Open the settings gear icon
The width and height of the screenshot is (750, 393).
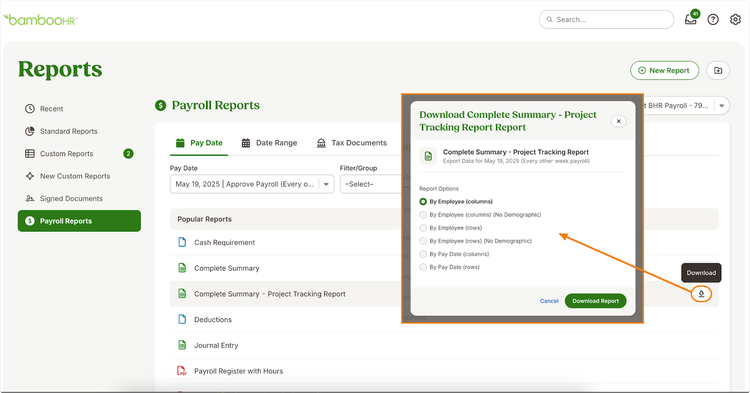tap(735, 20)
